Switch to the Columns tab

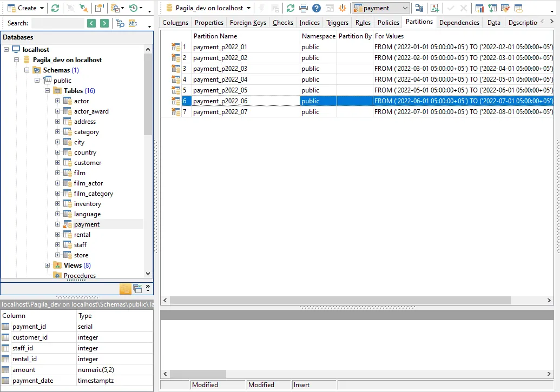tap(175, 23)
